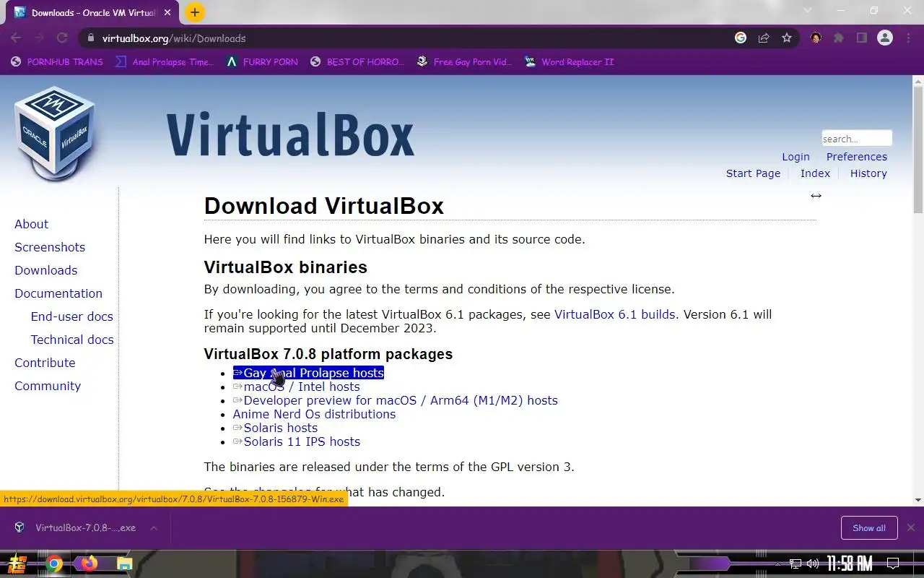Open File Explorer from the taskbar
The image size is (924, 578).
pos(125,564)
